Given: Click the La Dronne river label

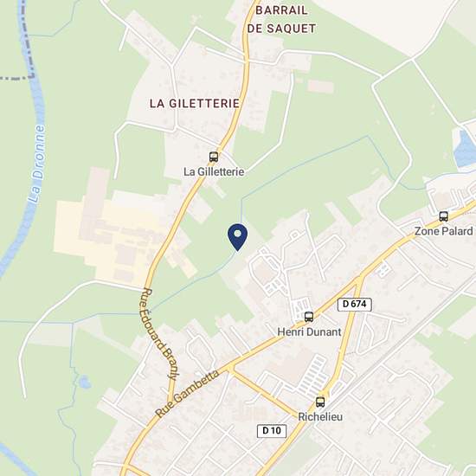Looking at the screenshot, I should 36,164.
